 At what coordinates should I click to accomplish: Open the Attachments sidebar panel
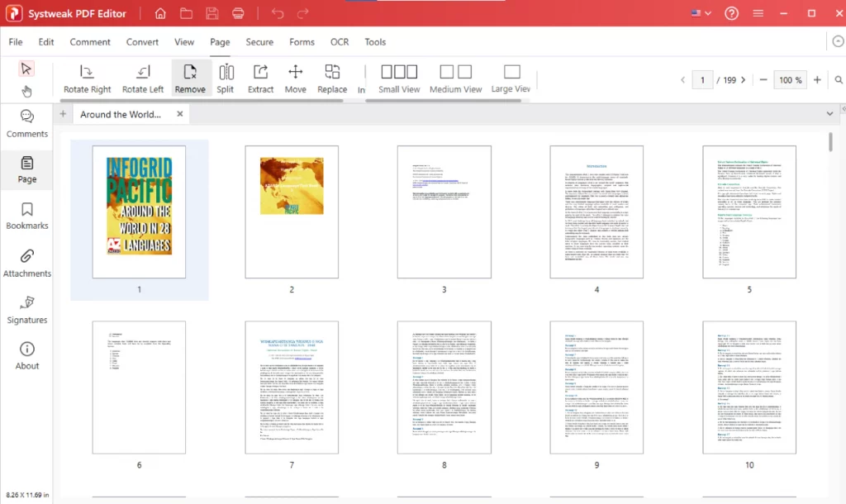[x=27, y=263]
